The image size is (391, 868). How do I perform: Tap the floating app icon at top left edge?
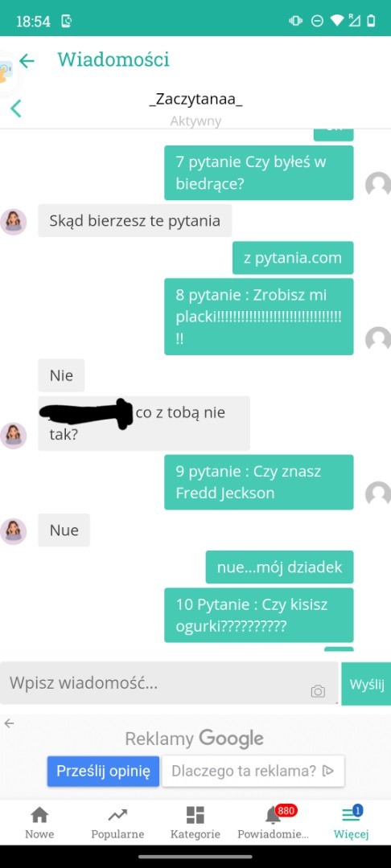(6, 72)
